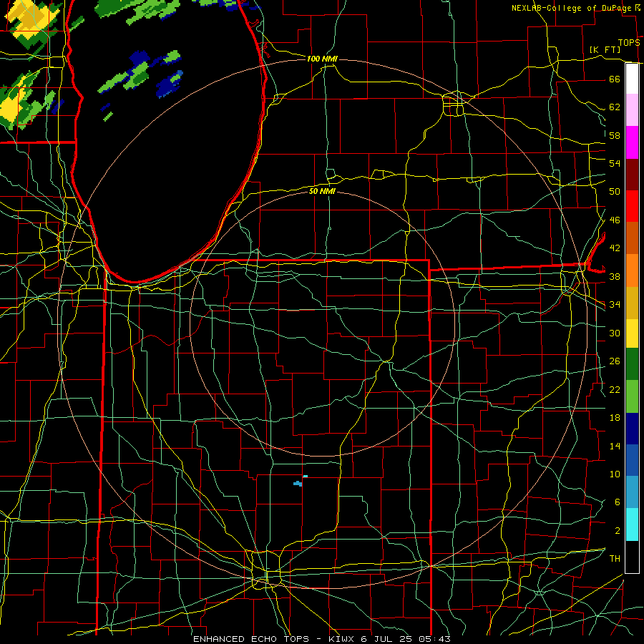Screen dimensions: 644x644
Task: Click the 100 NMI range ring label
Action: 322,59
